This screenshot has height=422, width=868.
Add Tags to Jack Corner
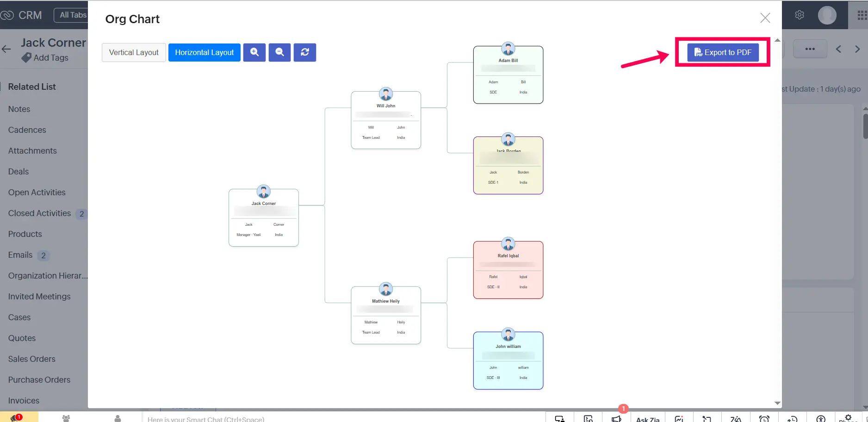[50, 58]
